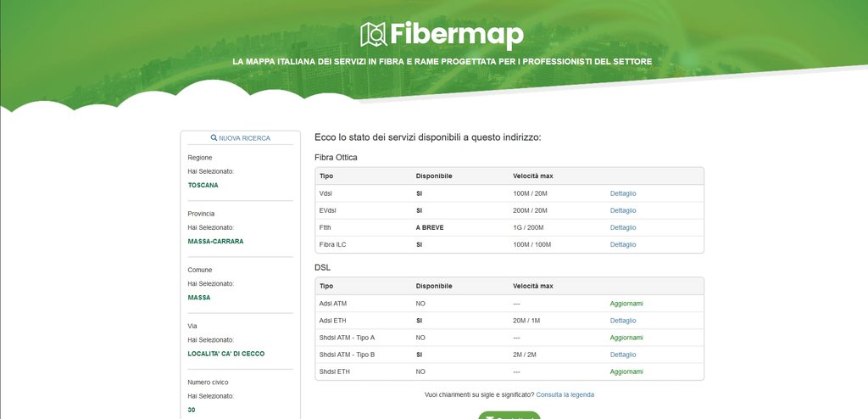Select the TOSCANA region value

(x=203, y=185)
